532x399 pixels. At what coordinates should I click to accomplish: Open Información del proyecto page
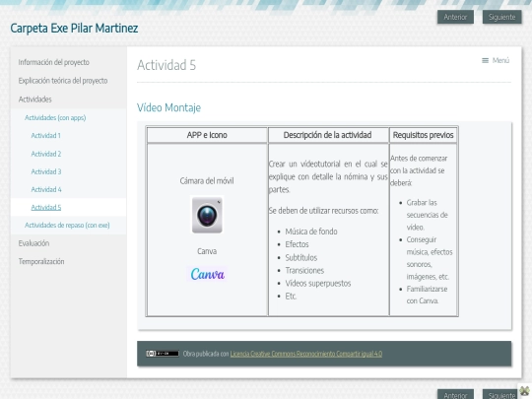pos(53,62)
